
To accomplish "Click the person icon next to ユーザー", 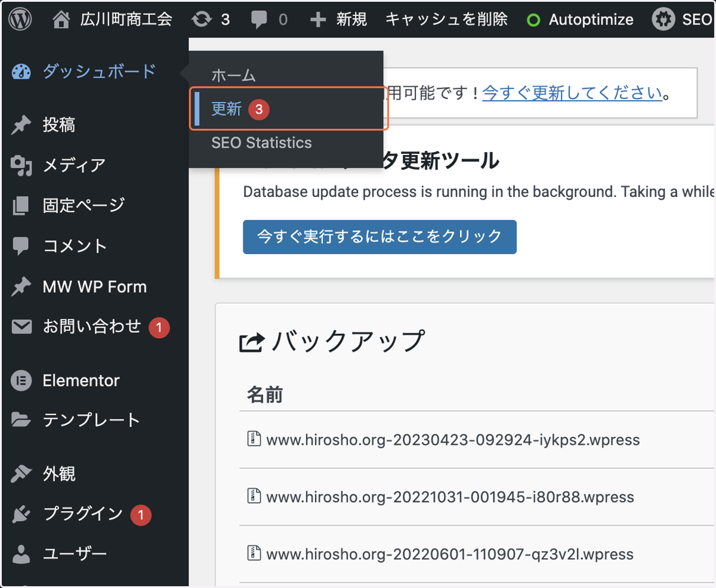I will point(21,554).
